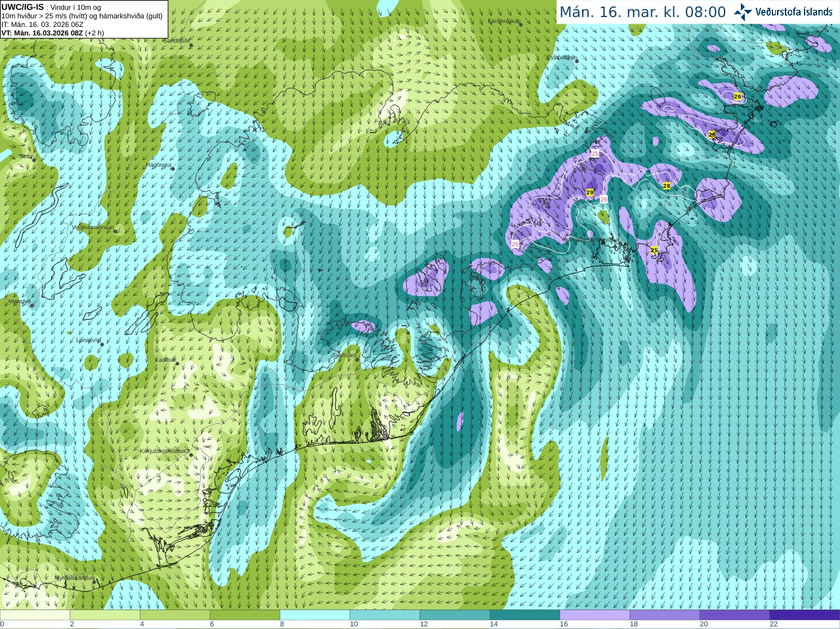Select the IT: Mán. 16. 03. 2026 06Z line
This screenshot has height=629, width=840.
click(42, 24)
